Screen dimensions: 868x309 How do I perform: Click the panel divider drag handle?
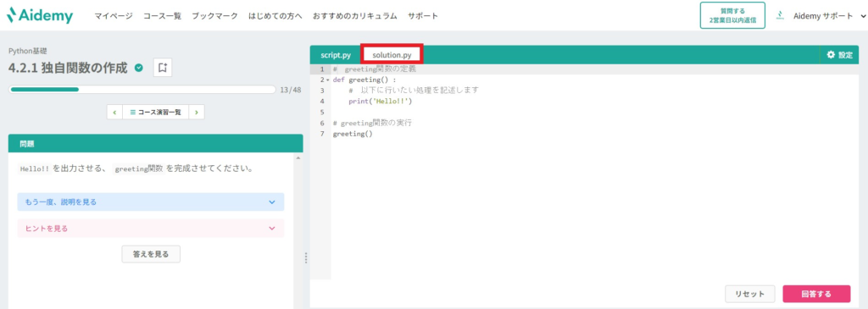coord(305,257)
